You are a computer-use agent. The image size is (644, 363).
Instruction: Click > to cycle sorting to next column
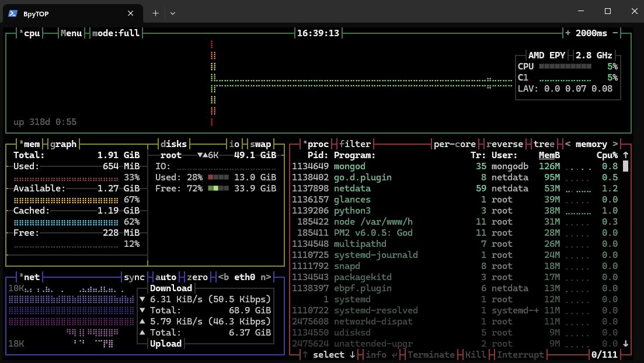point(616,144)
